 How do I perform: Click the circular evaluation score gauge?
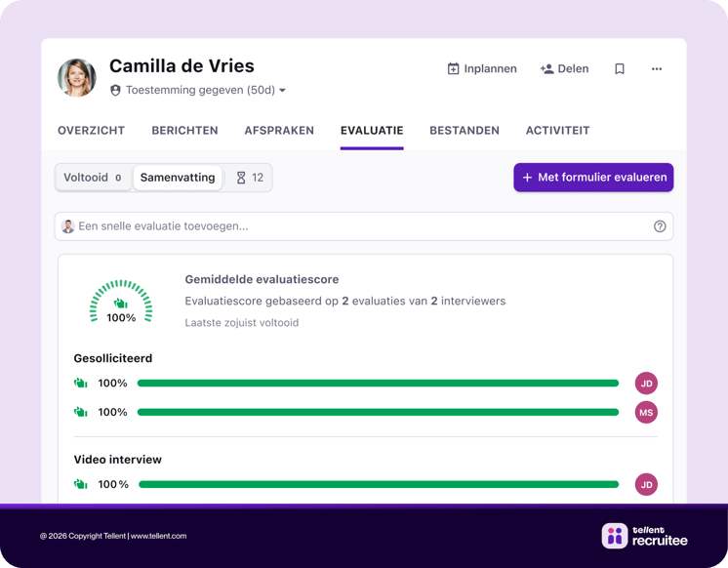(121, 304)
